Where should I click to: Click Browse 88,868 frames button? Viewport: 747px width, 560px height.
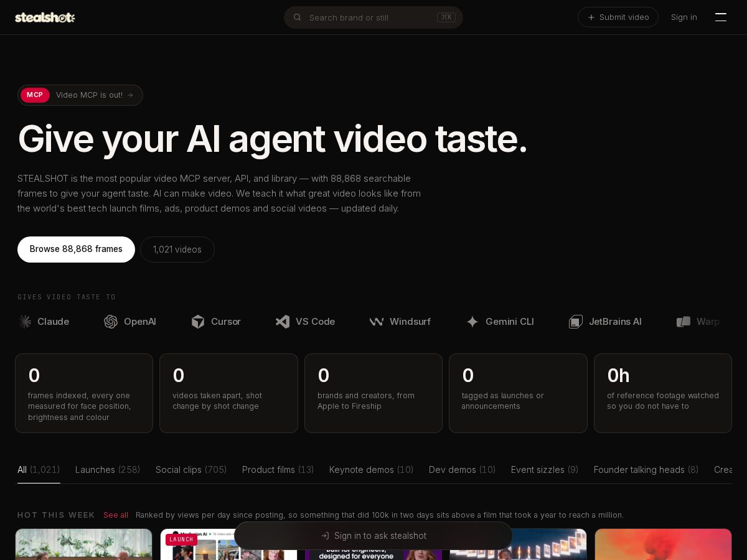click(76, 250)
